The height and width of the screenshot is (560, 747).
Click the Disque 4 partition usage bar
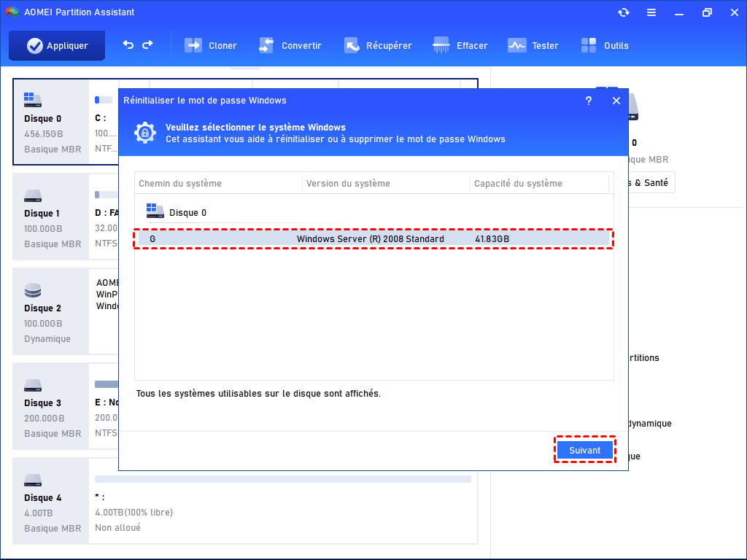point(283,479)
